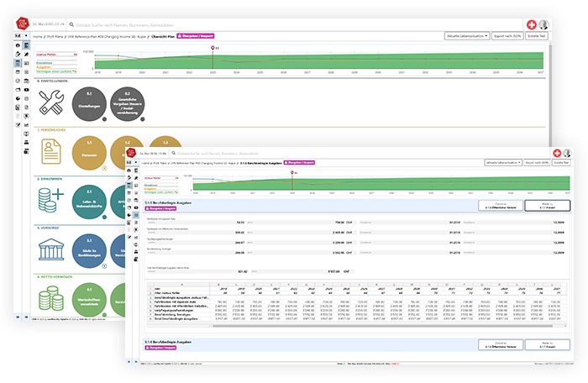Click the red timeline pin in back chart

[x=213, y=50]
